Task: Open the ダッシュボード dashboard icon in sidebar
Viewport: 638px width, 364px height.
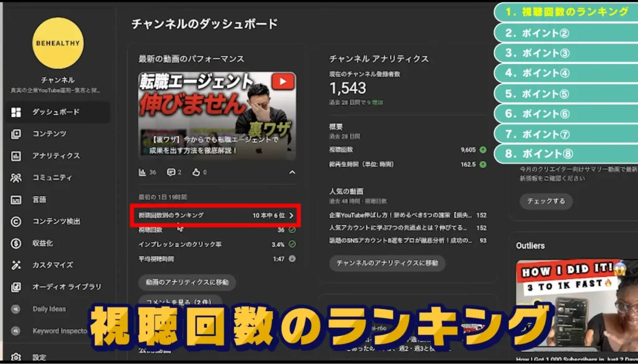Action: pos(16,112)
